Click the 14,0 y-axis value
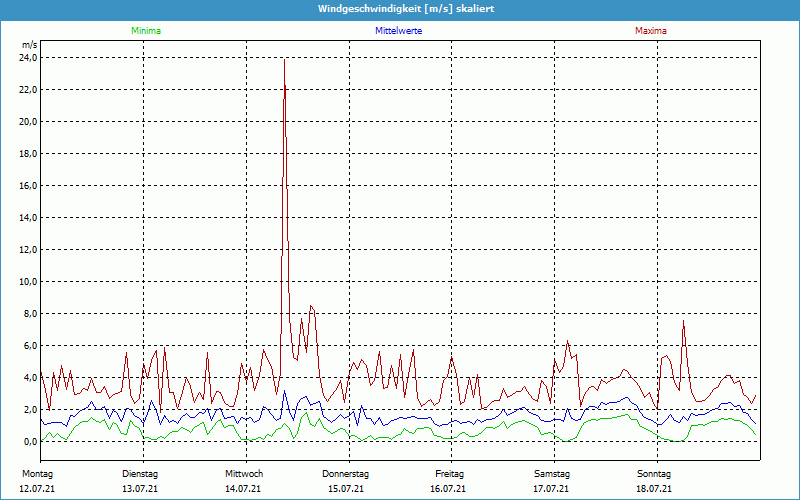This screenshot has height=500, width=800. pyautogui.click(x=29, y=217)
